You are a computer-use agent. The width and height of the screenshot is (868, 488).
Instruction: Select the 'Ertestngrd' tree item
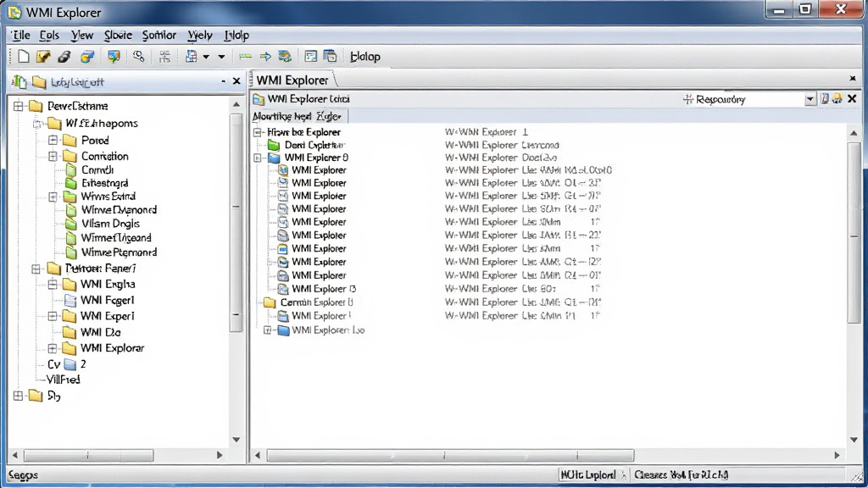[104, 183]
